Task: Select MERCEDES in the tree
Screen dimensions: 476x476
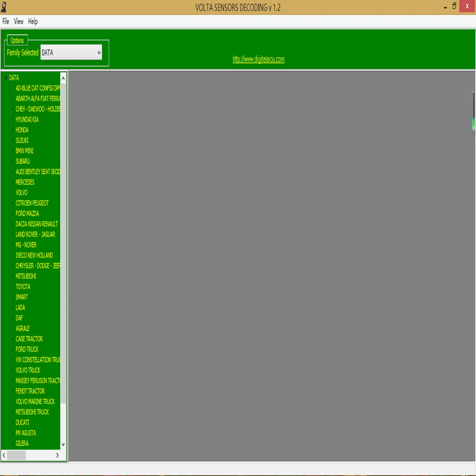Action: [25, 182]
